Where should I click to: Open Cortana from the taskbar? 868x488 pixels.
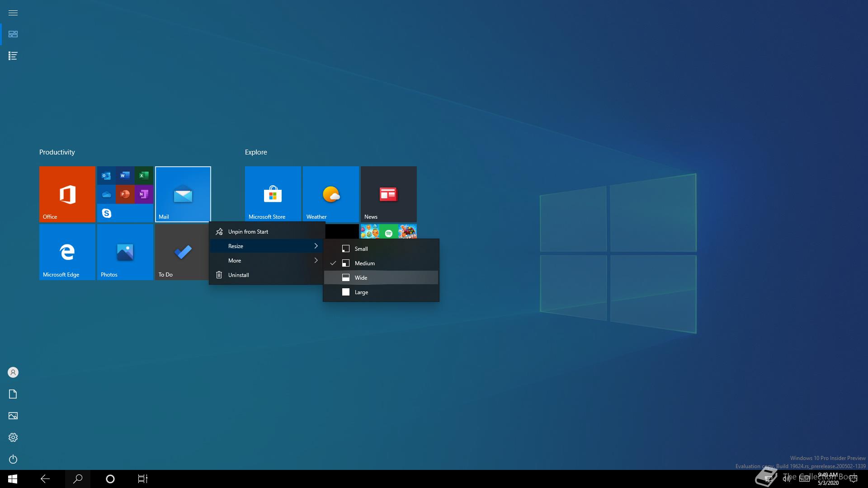pos(110,479)
